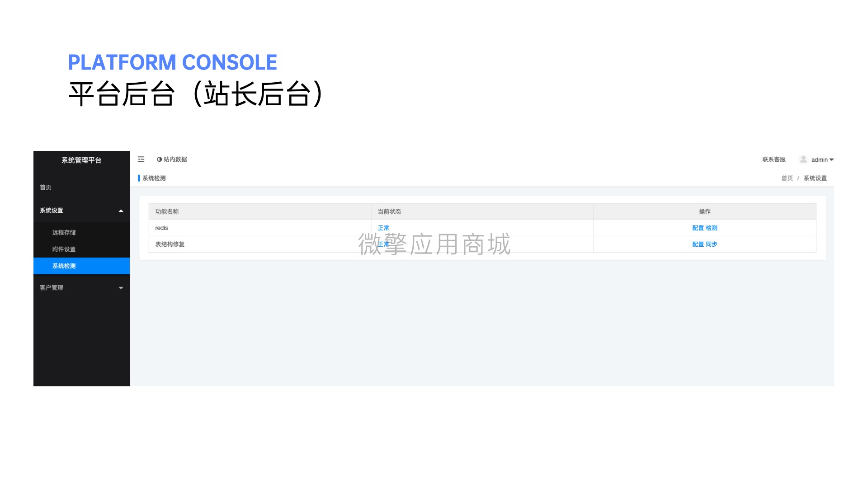Click the 联系客服 support icon

[773, 159]
